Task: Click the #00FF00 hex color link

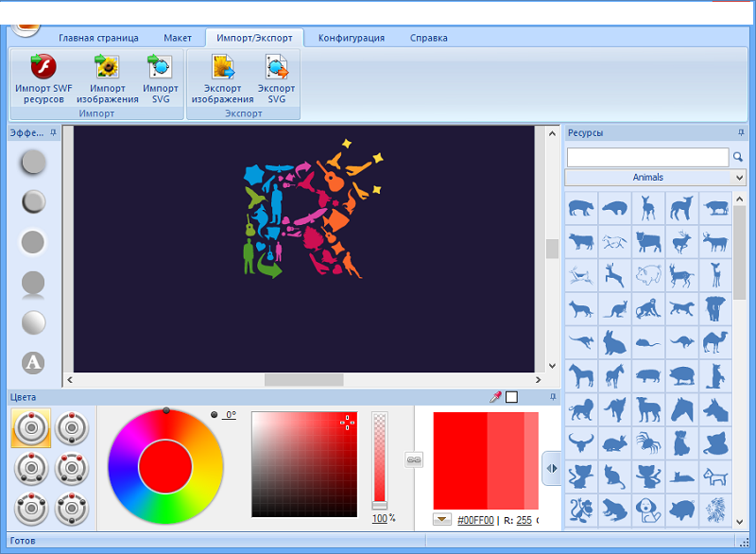Action: coord(475,520)
